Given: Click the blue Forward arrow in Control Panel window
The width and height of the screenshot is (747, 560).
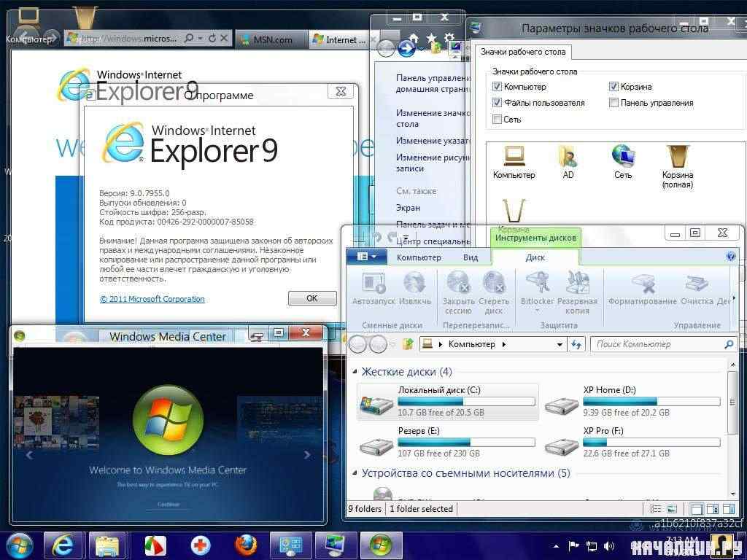Looking at the screenshot, I should coord(406,48).
